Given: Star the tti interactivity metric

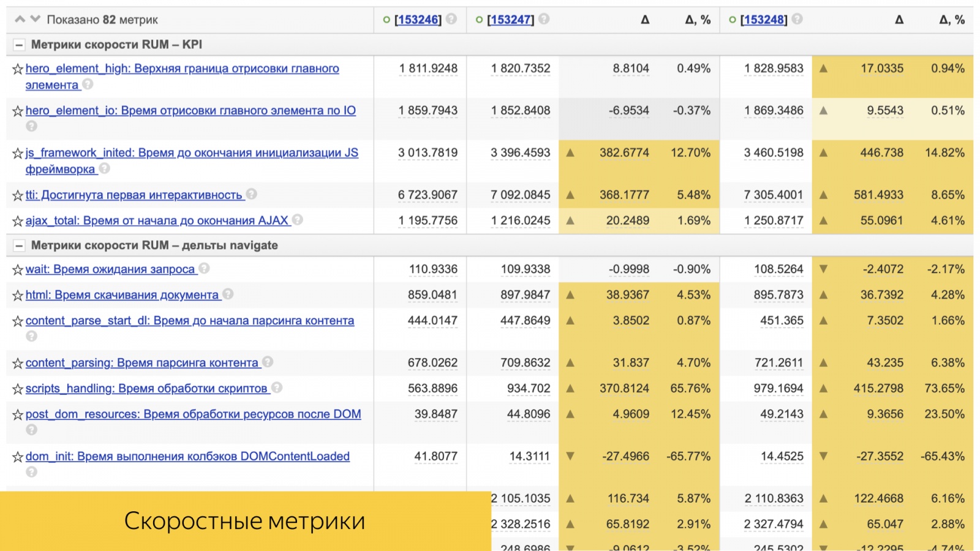Looking at the screenshot, I should point(17,195).
